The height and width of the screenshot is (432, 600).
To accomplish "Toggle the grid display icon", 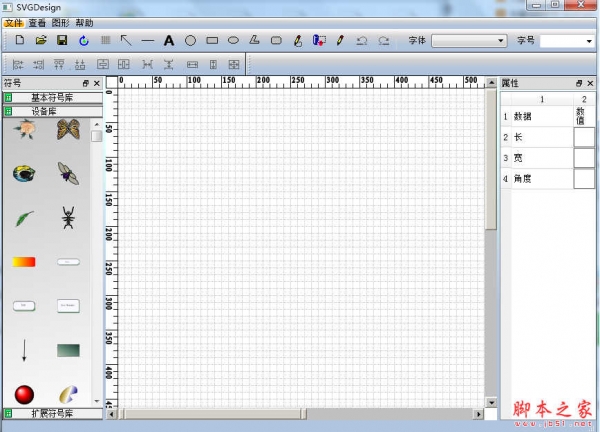I will [105, 40].
